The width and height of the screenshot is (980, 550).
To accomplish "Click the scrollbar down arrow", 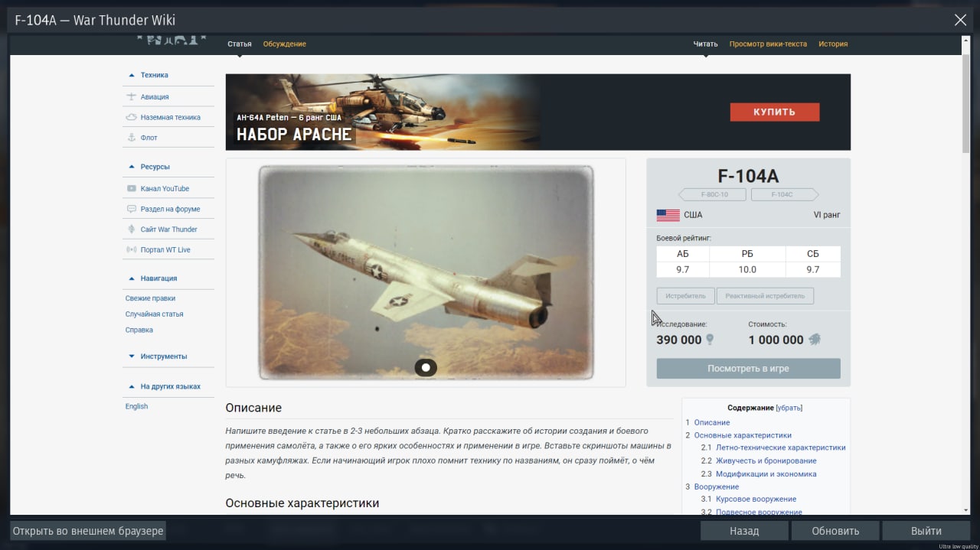I will point(965,510).
